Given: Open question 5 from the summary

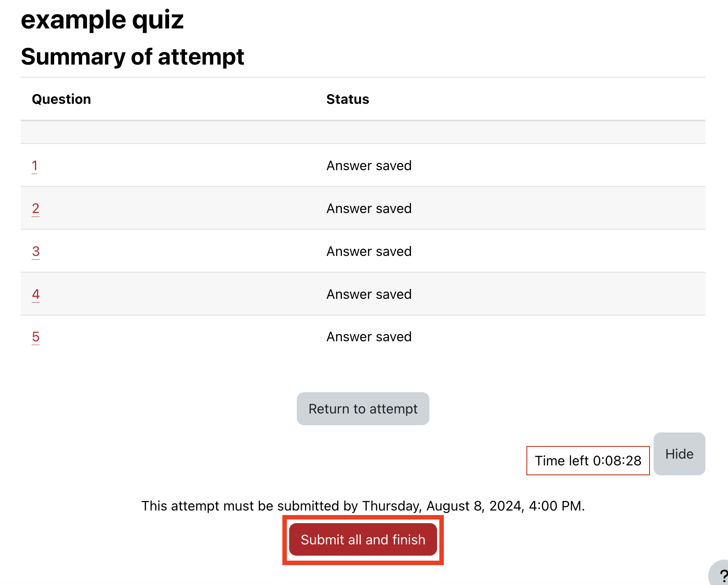Looking at the screenshot, I should (x=36, y=337).
